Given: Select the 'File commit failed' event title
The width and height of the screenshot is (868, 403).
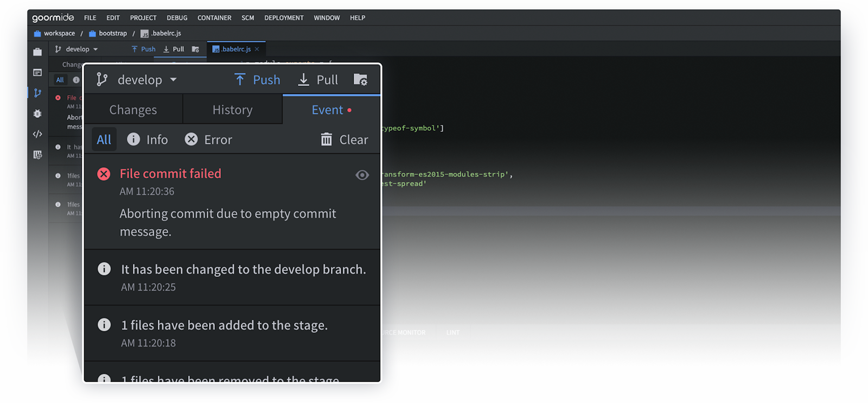Looking at the screenshot, I should click(x=170, y=173).
